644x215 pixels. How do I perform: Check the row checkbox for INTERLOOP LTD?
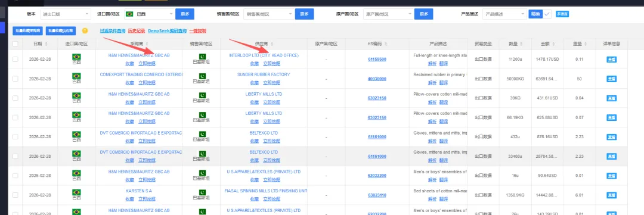click(x=15, y=59)
